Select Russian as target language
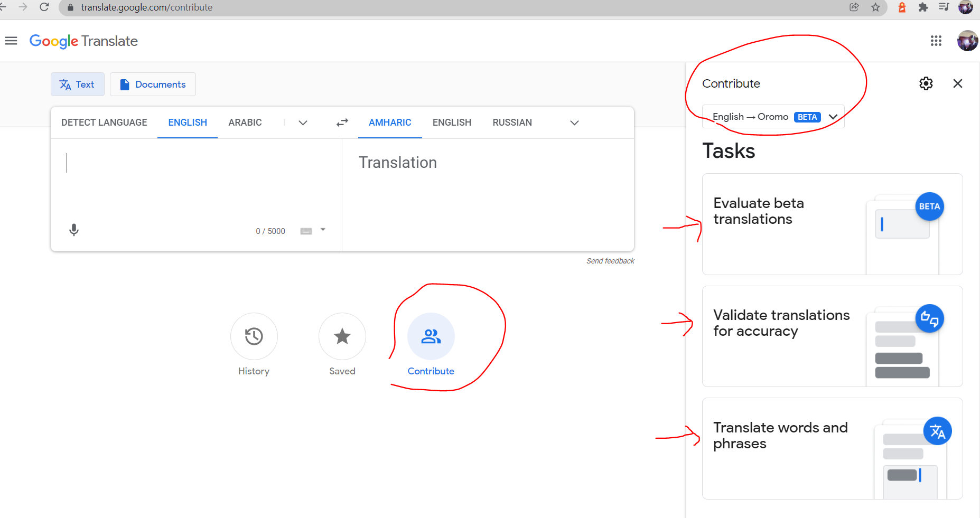Viewport: 980px width, 518px height. click(512, 123)
